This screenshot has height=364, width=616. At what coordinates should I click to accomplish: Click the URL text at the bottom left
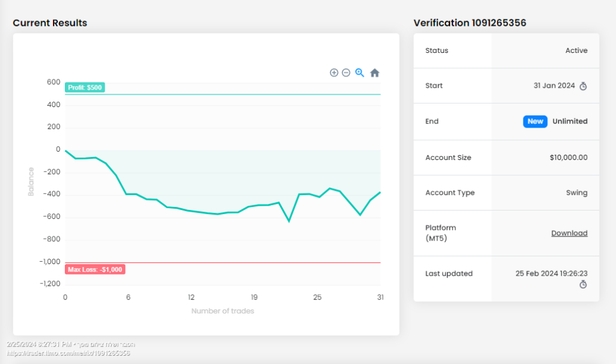point(68,353)
